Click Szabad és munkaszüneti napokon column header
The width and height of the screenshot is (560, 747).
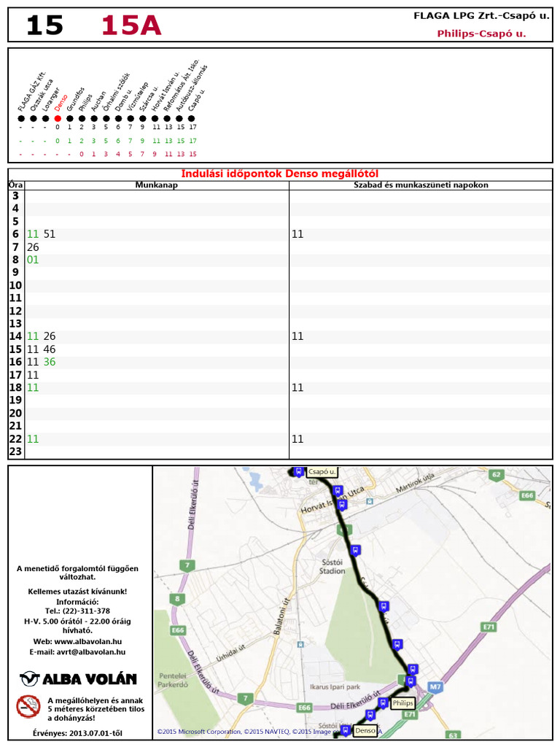pos(421,185)
